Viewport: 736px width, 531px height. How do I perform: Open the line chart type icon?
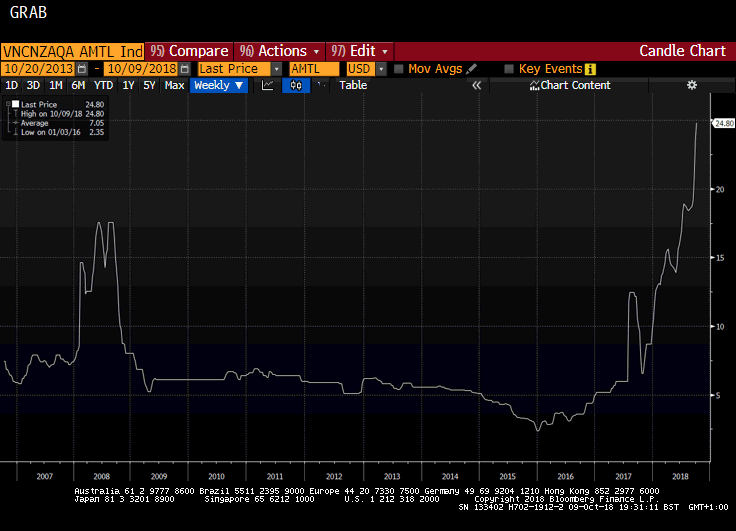(x=268, y=86)
